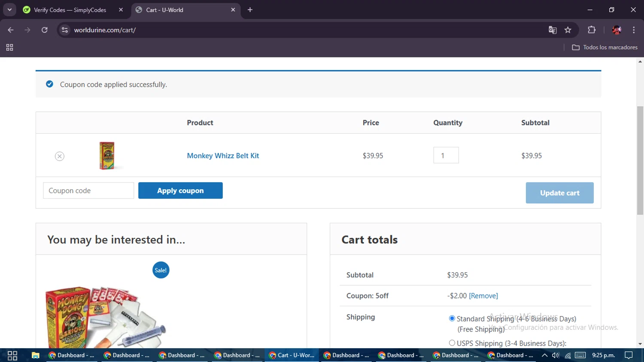This screenshot has height=362, width=644.
Task: Open the Chrome profile avatar
Action: coord(617,30)
